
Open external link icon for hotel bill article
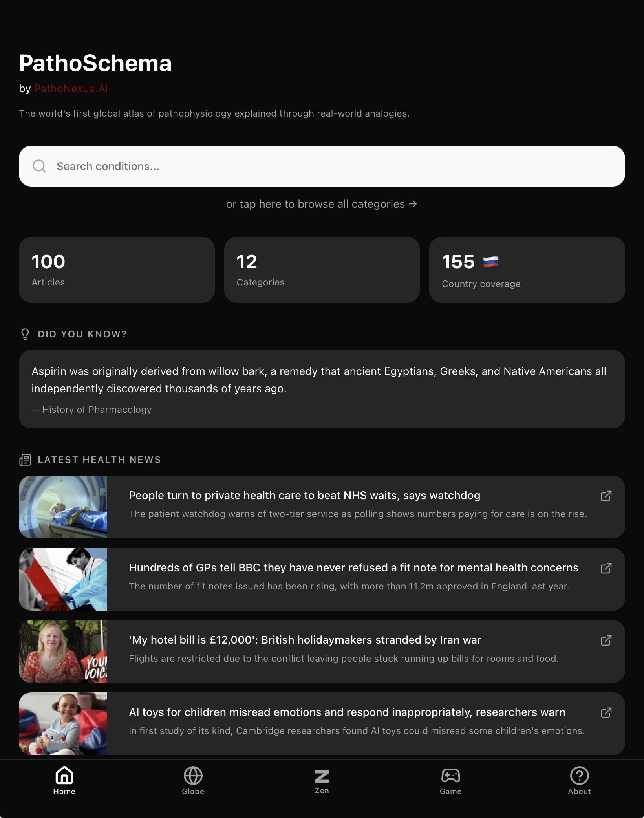click(606, 640)
